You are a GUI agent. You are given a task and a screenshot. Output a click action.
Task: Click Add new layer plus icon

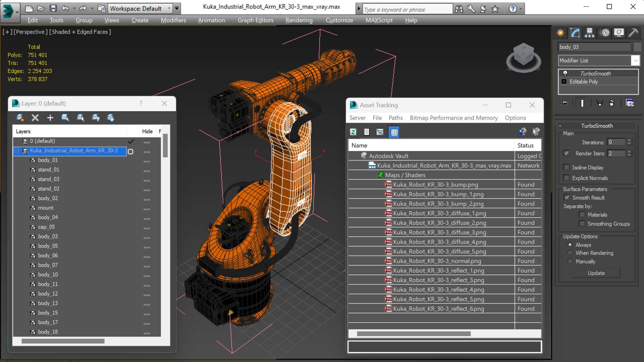click(50, 118)
